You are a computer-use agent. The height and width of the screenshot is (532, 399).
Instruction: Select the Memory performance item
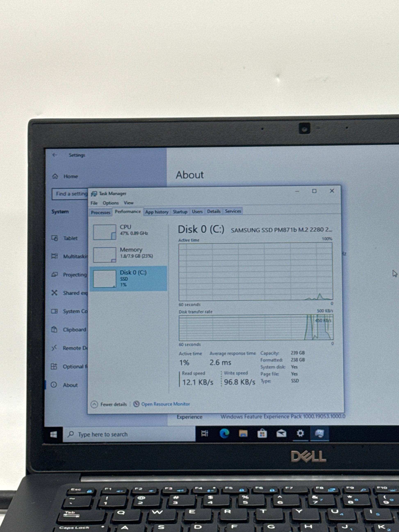click(131, 253)
